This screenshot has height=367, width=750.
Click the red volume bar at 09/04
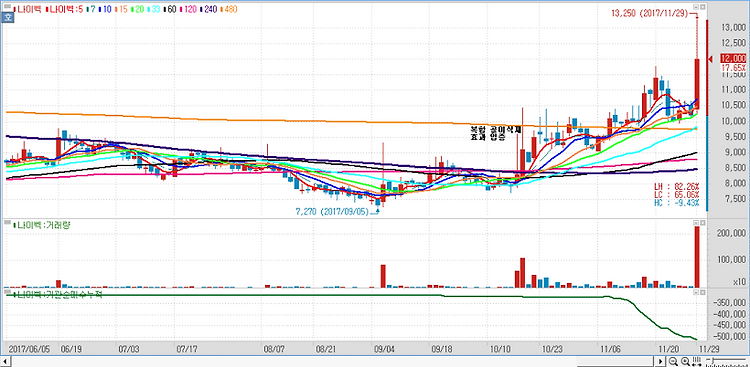pos(383,277)
